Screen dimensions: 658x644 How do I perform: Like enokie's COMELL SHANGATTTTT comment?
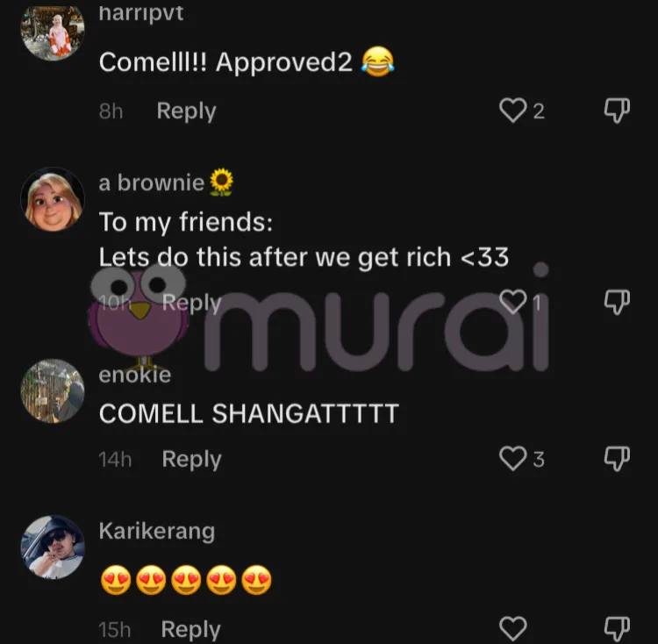[513, 458]
